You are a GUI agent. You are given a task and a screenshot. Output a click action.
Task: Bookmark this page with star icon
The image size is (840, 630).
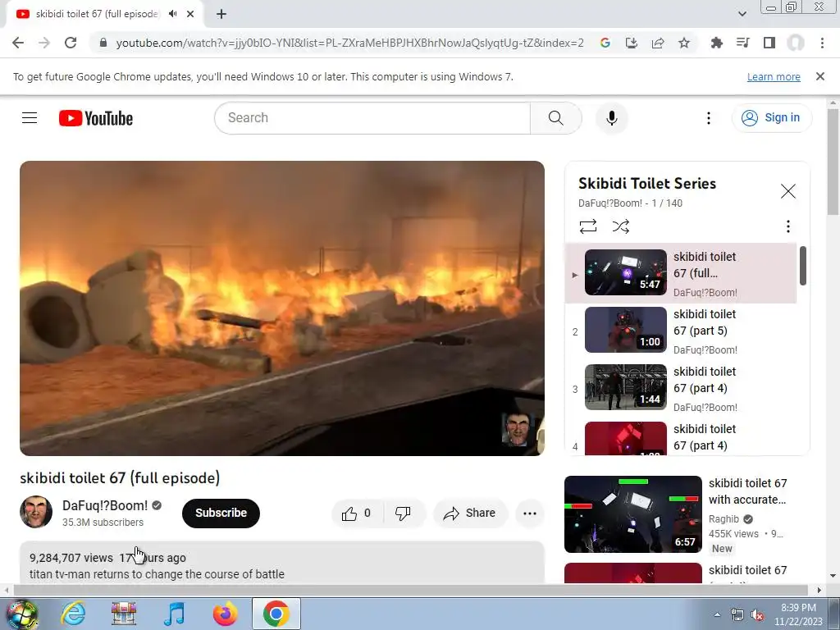(x=684, y=43)
